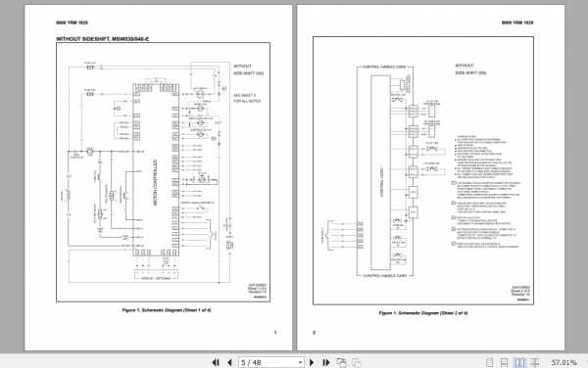The height and width of the screenshot is (368, 588).
Task: Switch to continuous page scrolling view
Action: pyautogui.click(x=505, y=362)
